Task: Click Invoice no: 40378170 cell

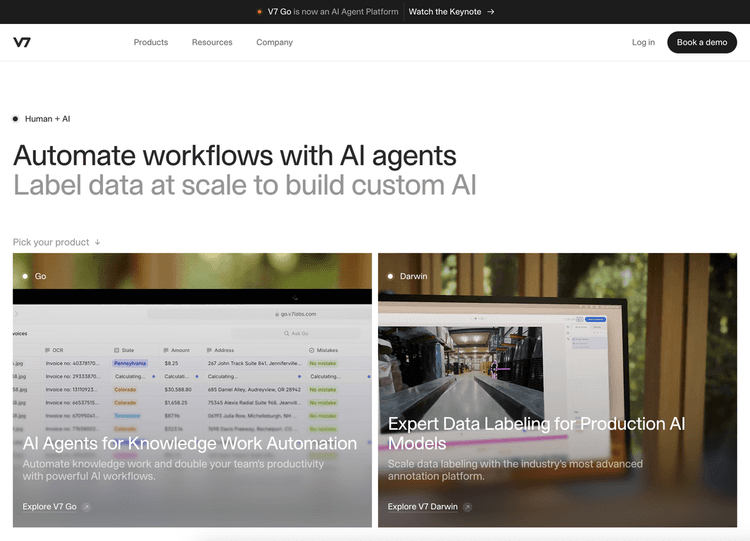Action: click(x=72, y=364)
